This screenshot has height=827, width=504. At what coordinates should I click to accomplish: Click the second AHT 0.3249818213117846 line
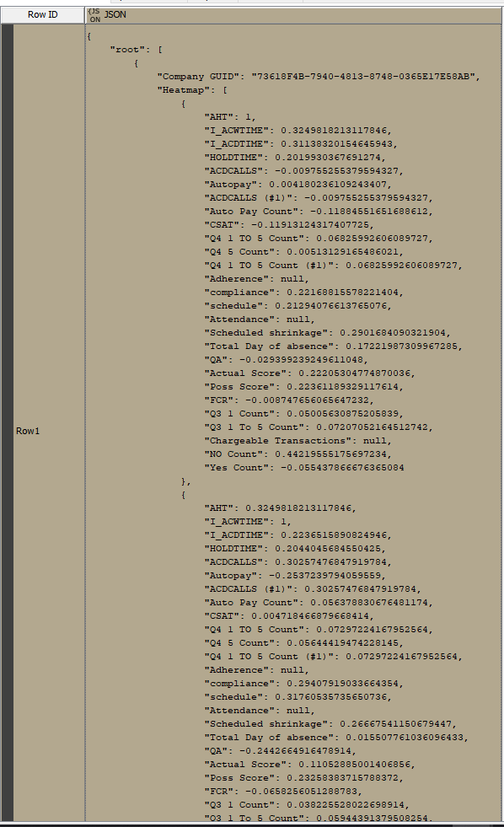[281, 508]
